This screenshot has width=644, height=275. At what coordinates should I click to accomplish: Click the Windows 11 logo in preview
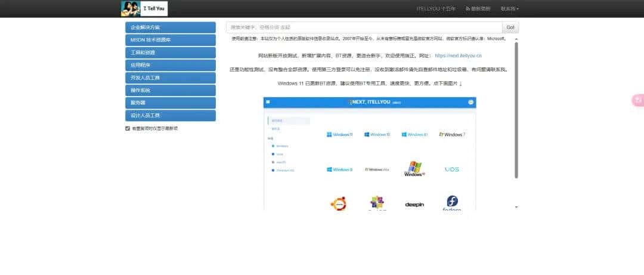[339, 135]
